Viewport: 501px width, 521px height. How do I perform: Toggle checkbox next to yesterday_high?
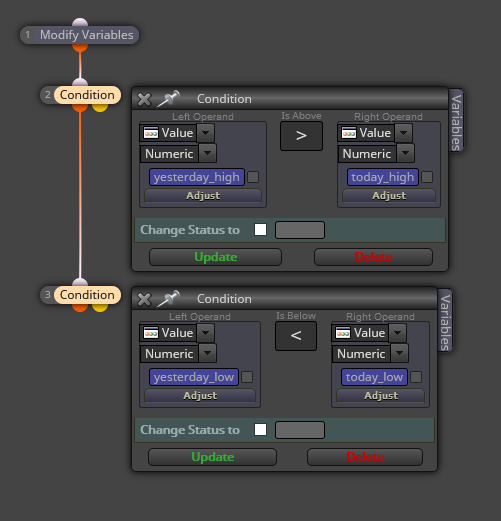point(253,177)
